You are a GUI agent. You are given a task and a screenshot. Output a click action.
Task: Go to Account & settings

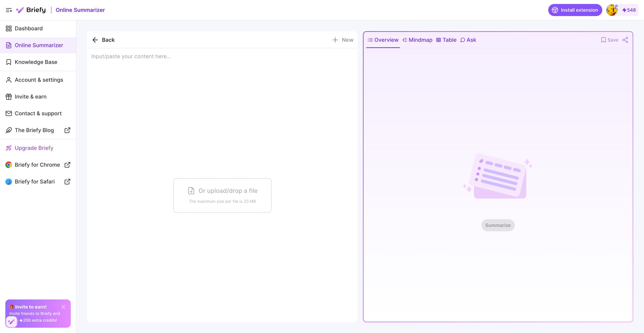click(x=38, y=80)
